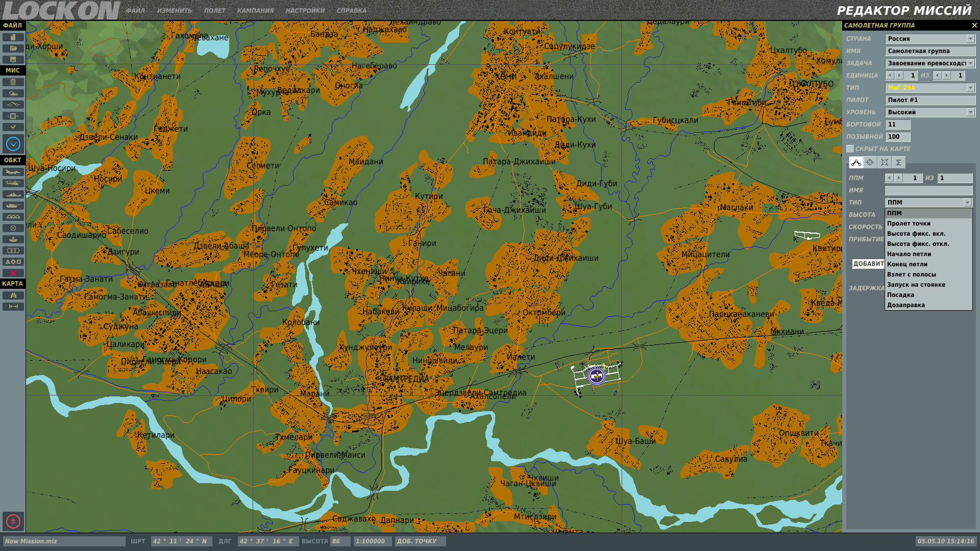
Task: Click the failures switch icon in the MIS section
Action: pos(13,105)
